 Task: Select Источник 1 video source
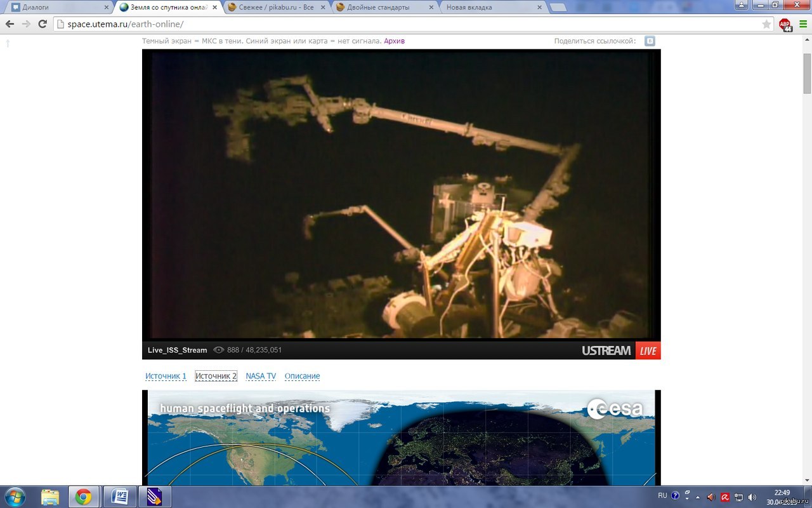tap(166, 376)
